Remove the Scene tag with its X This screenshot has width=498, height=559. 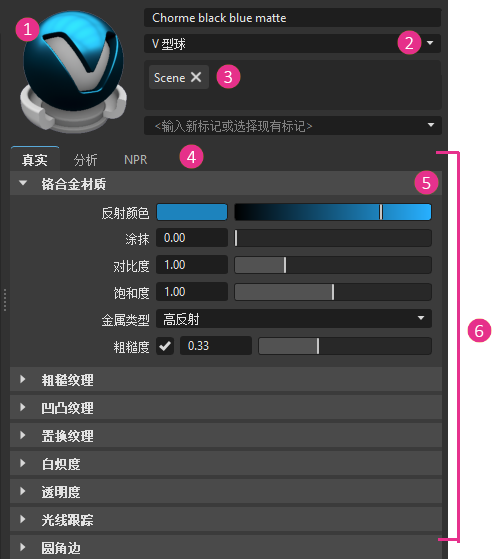pos(196,77)
